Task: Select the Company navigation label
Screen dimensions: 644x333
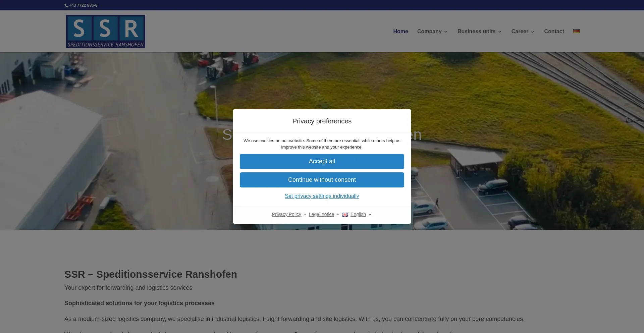Action: coord(429,31)
